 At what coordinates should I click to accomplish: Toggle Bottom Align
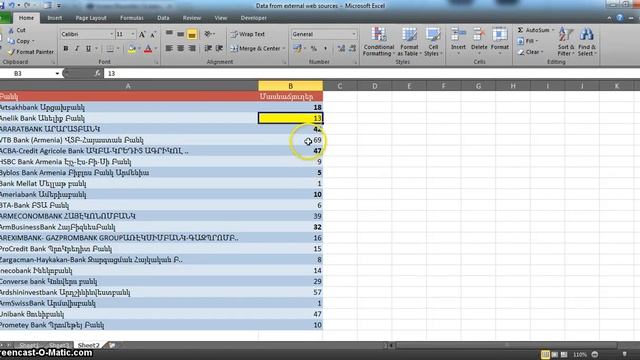click(192, 34)
